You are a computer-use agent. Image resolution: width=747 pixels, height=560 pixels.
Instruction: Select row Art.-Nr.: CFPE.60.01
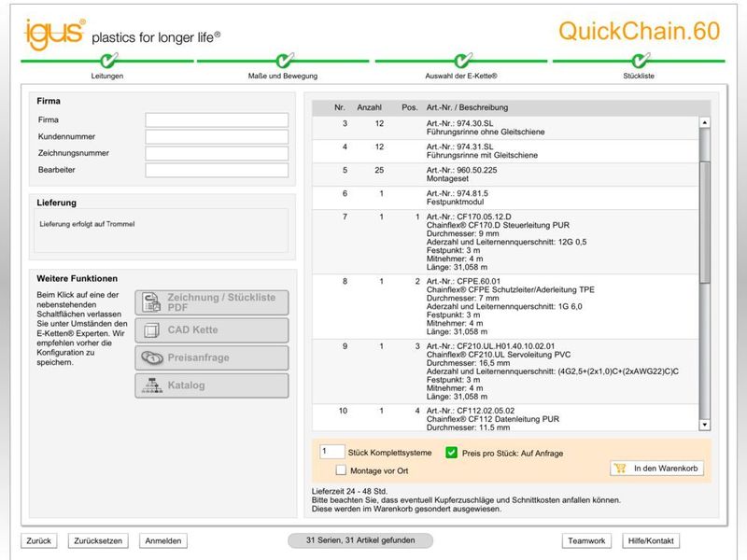click(505, 307)
